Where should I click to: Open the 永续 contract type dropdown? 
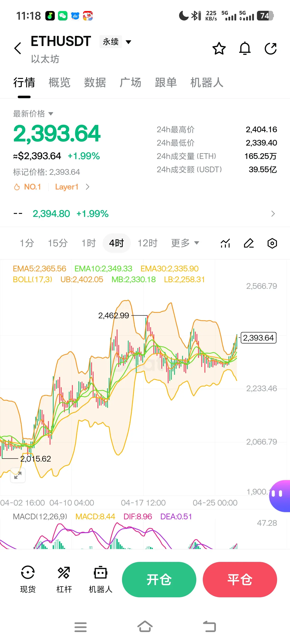click(x=115, y=42)
